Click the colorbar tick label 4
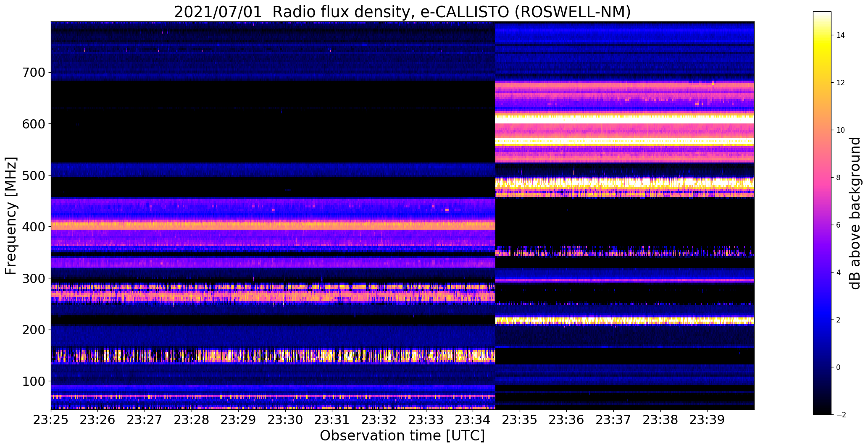 839,272
